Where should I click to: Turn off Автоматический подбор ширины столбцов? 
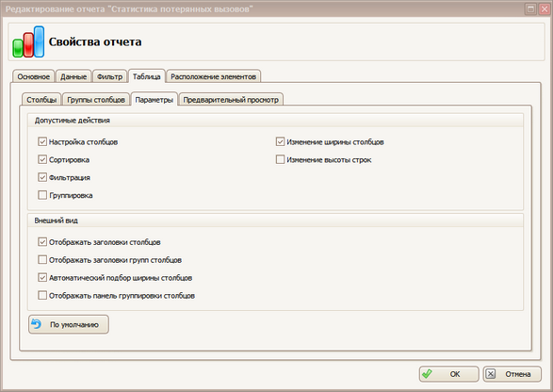(42, 278)
